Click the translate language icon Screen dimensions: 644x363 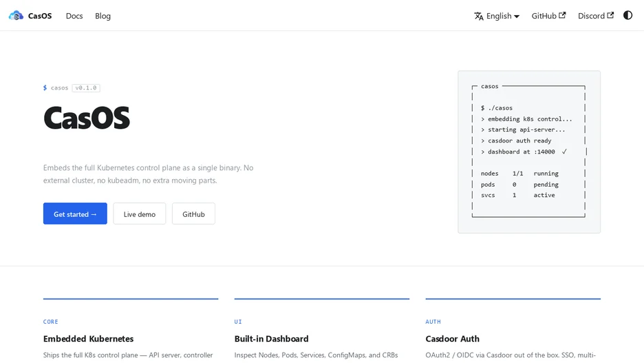pos(478,16)
